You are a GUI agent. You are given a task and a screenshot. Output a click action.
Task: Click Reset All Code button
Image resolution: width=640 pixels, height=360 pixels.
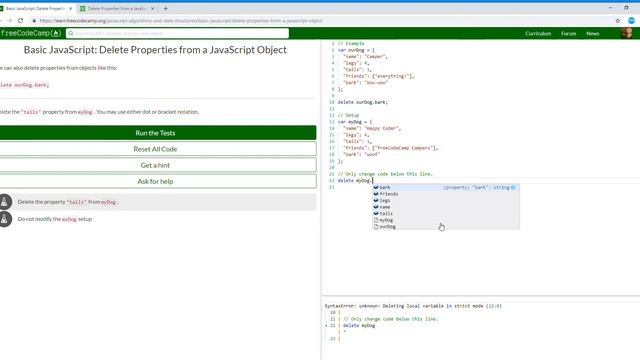click(158, 149)
